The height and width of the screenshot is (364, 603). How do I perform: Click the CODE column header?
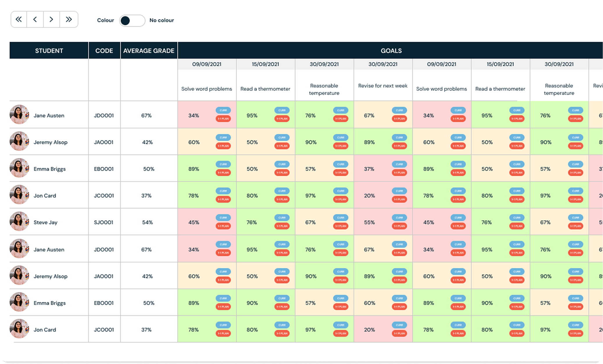click(104, 51)
